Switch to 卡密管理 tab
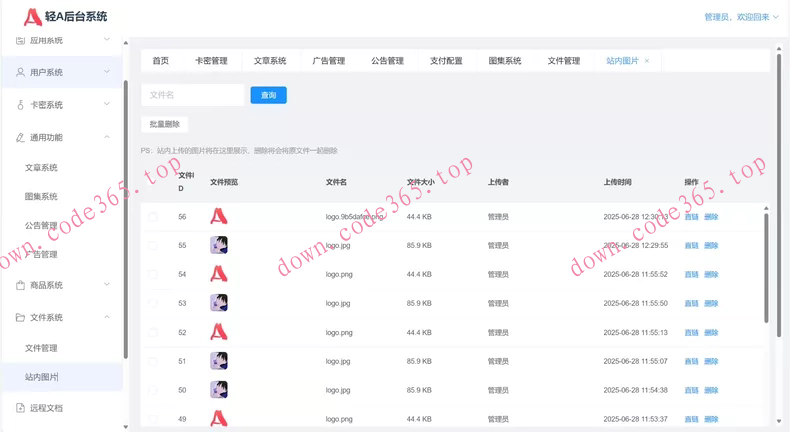The height and width of the screenshot is (432, 790). 212,61
